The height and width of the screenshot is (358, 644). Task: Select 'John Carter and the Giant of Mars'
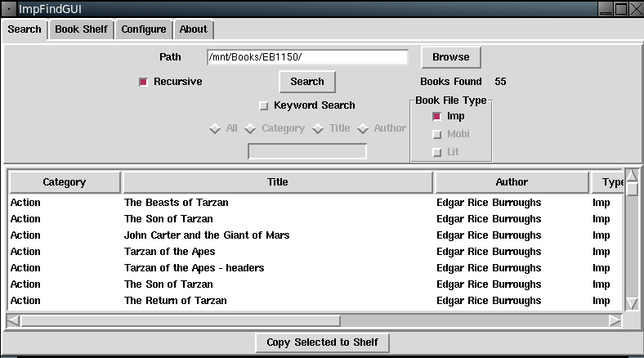pos(315,235)
